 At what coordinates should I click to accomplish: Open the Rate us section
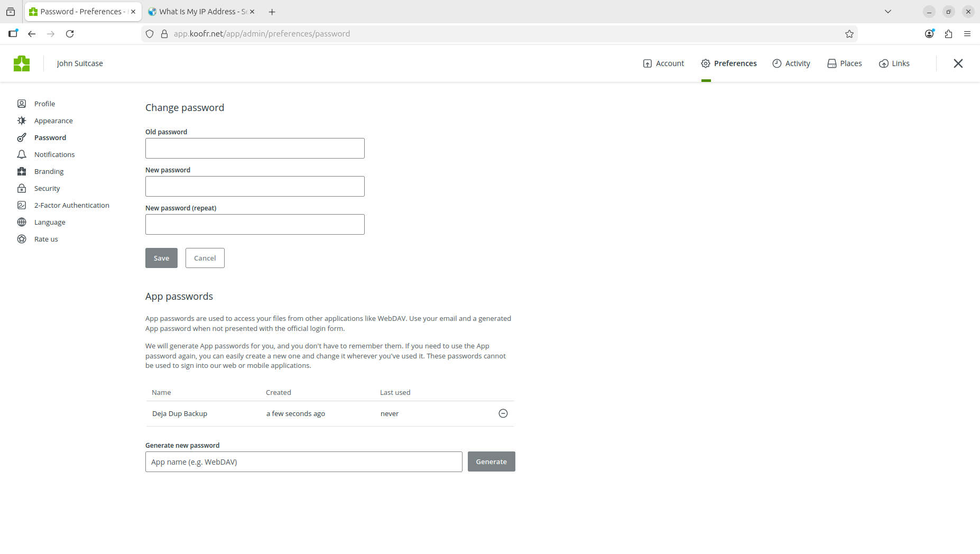point(45,239)
